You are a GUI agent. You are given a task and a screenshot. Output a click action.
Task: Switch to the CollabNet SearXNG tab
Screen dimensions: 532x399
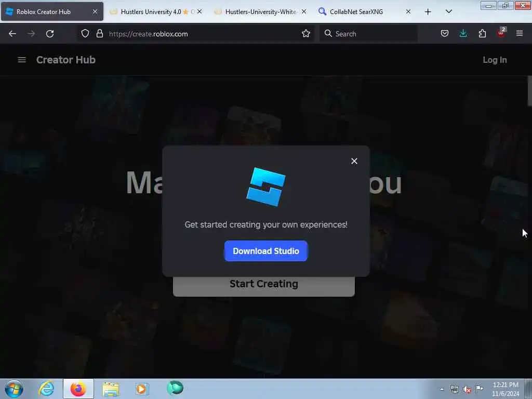click(x=365, y=11)
